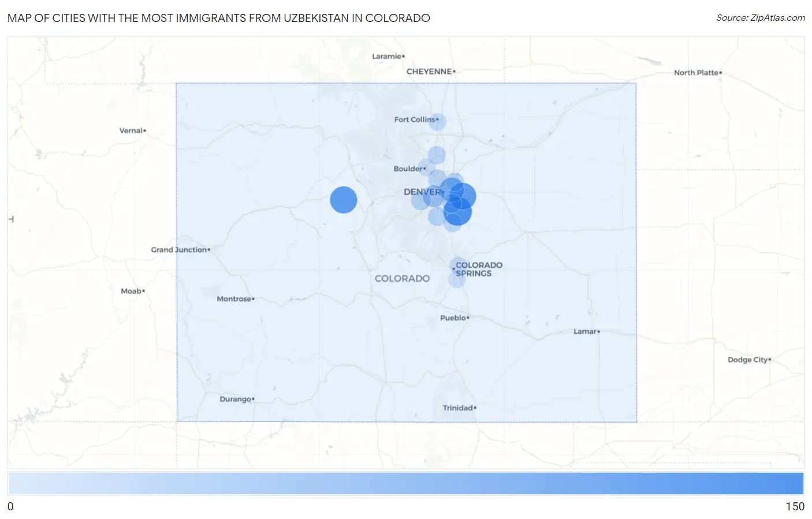This screenshot has width=812, height=519.
Task: Click the Pueblo label
Action: tap(453, 318)
